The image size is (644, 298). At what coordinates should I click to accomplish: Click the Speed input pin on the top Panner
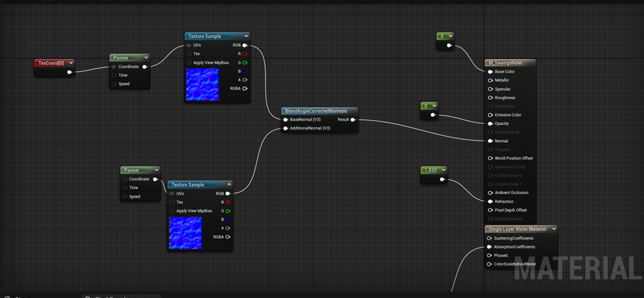pyautogui.click(x=114, y=84)
